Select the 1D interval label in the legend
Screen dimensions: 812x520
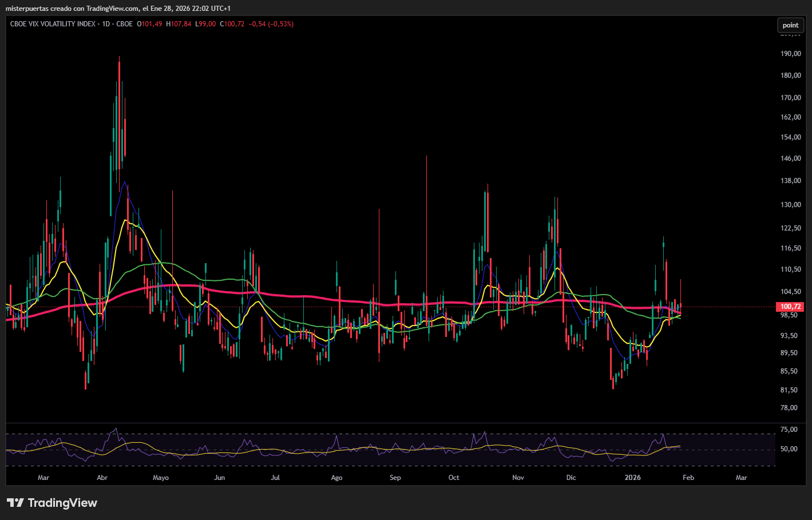coord(106,24)
